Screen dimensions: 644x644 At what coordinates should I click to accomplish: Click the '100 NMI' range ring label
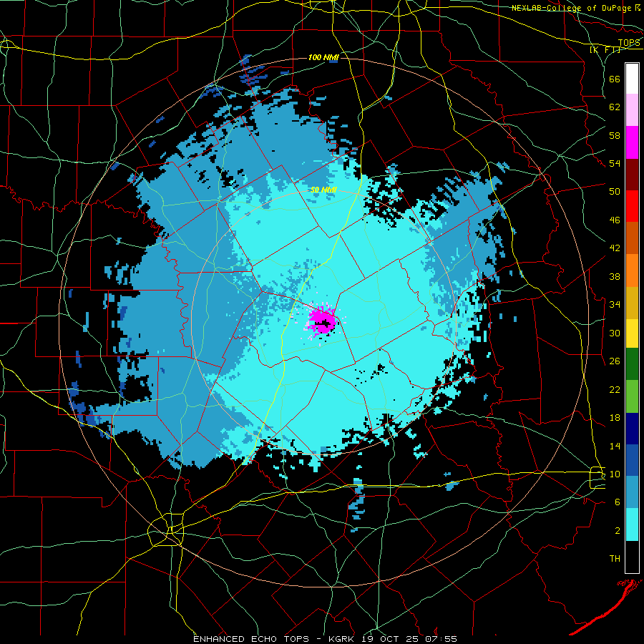(x=323, y=57)
